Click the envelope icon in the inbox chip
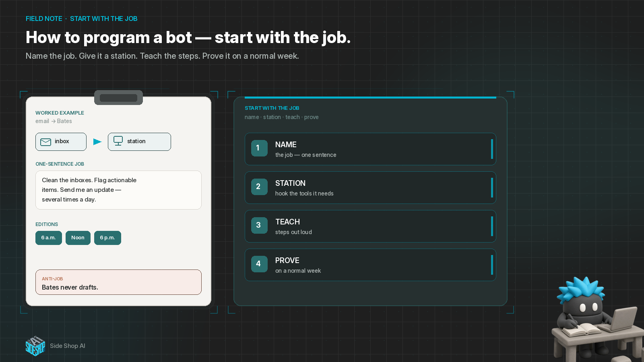This screenshot has width=644, height=362. pyautogui.click(x=46, y=142)
